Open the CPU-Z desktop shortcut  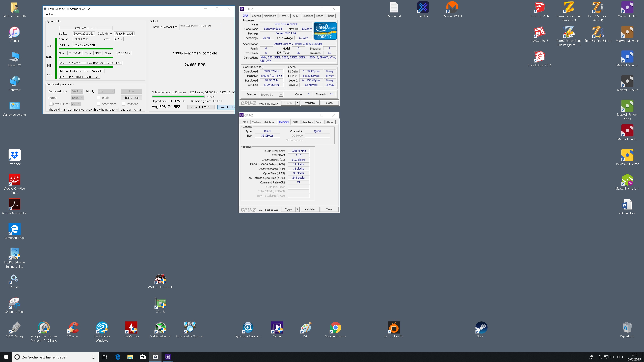tap(277, 330)
